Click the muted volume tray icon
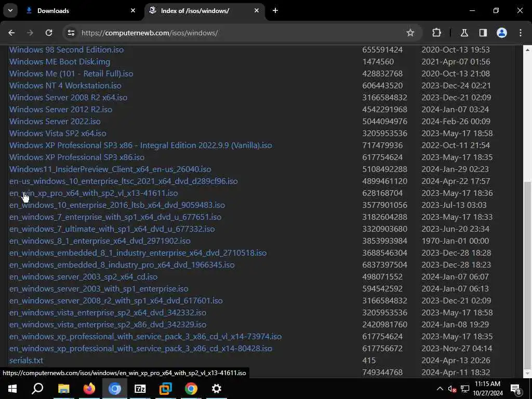 453,389
